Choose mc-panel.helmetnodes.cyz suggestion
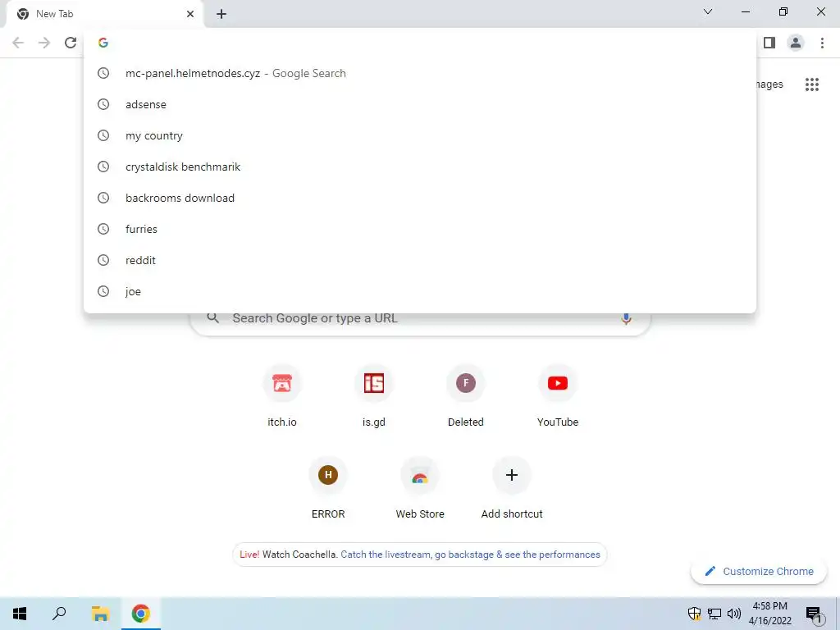 click(x=420, y=73)
